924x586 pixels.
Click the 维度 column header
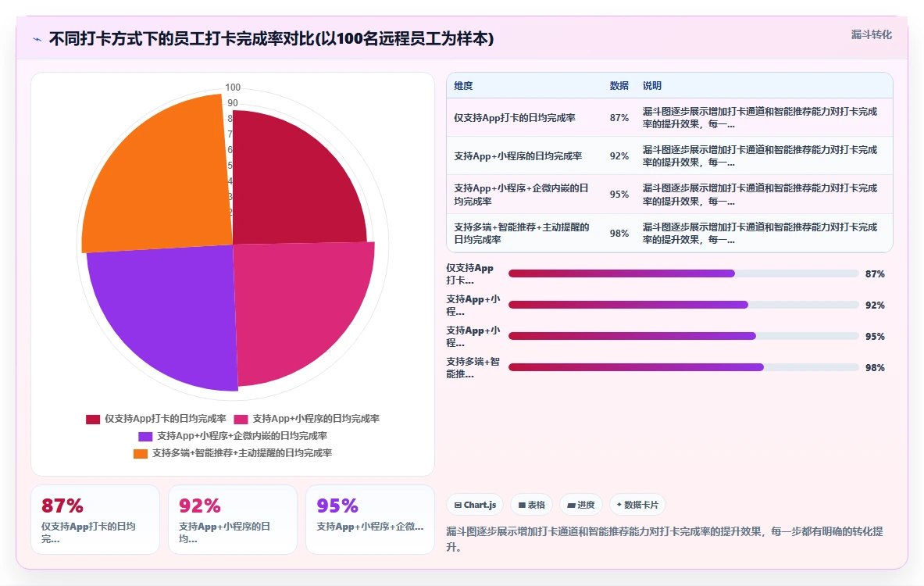tap(463, 85)
